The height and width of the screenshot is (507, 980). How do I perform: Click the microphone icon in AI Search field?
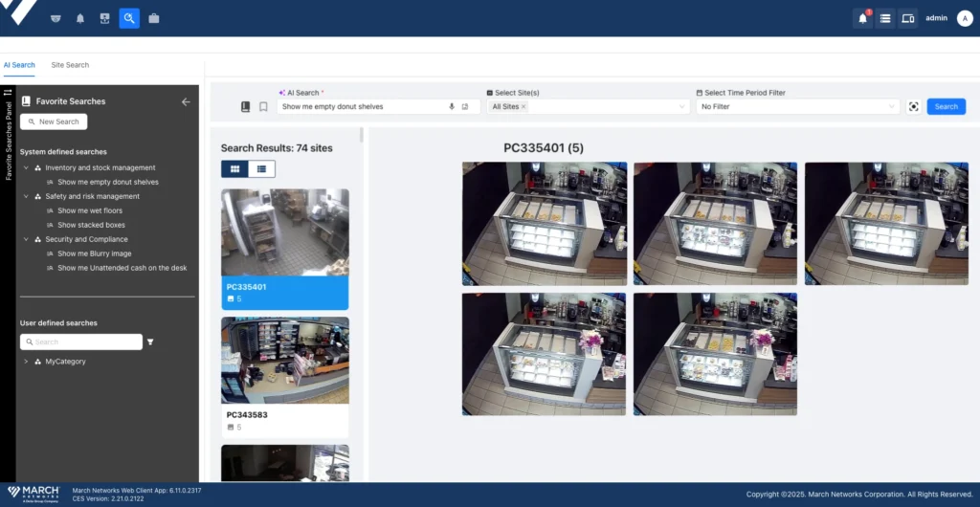coord(452,107)
